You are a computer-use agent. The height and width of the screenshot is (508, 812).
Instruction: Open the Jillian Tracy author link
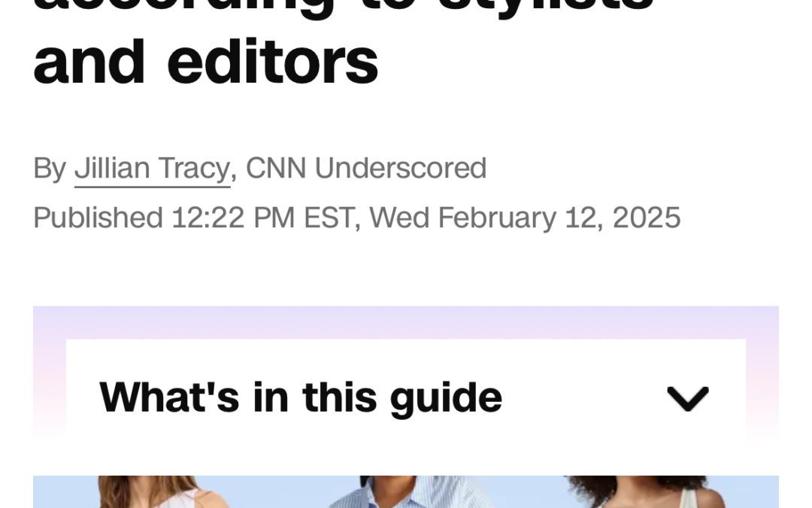[x=152, y=169]
